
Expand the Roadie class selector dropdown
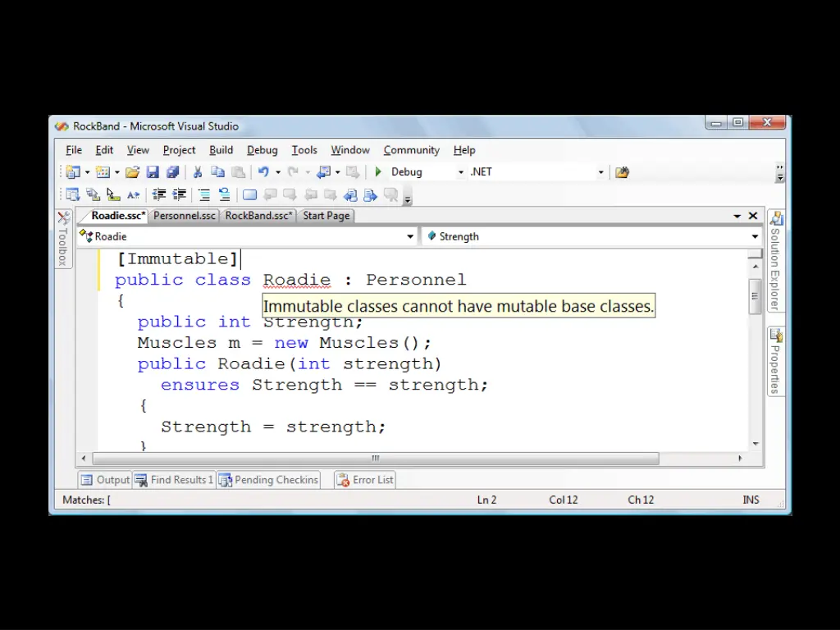pyautogui.click(x=410, y=236)
